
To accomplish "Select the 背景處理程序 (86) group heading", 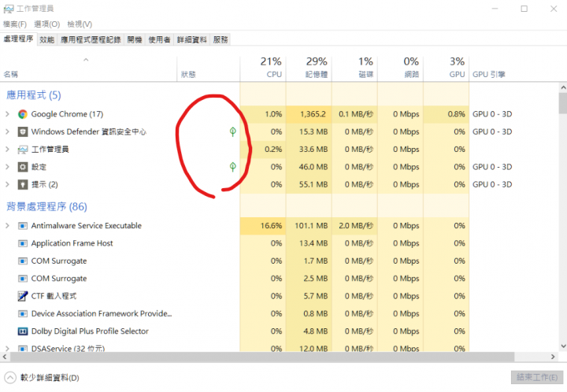I will point(46,207).
